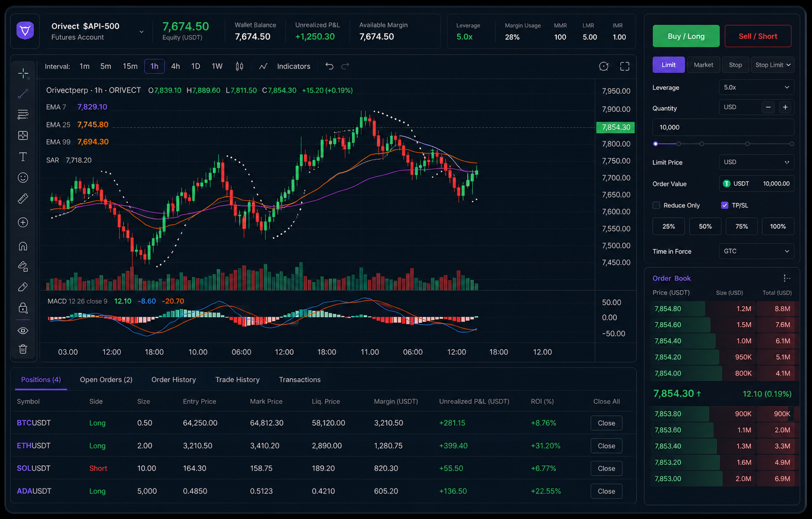Enter fullscreen chart mode
The image size is (812, 519).
pyautogui.click(x=625, y=66)
